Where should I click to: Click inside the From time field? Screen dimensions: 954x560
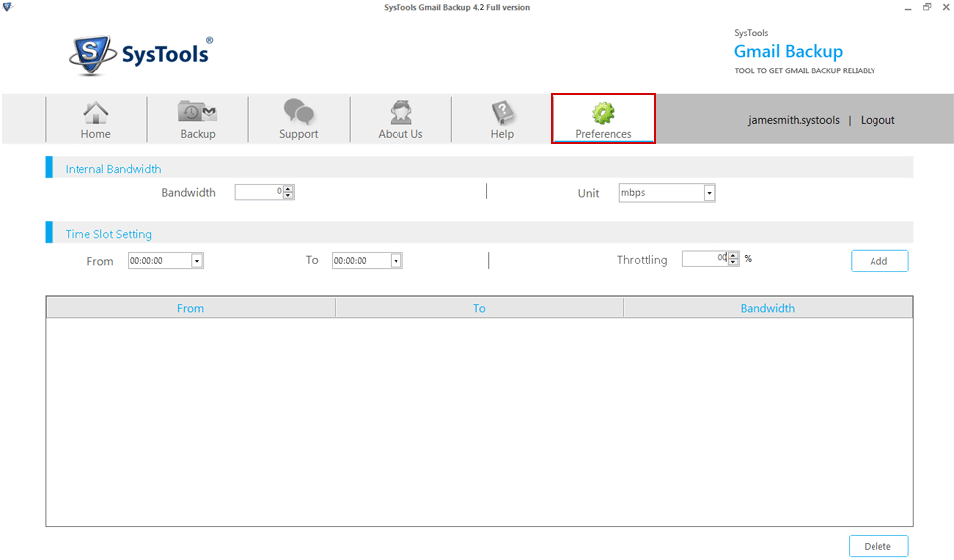pos(159,261)
